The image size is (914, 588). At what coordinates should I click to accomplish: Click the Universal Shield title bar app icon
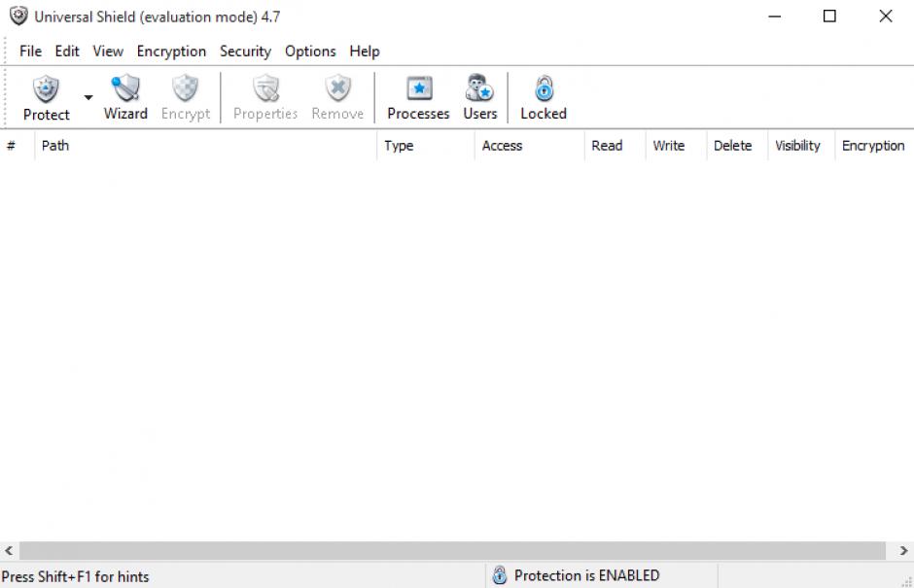[x=18, y=16]
